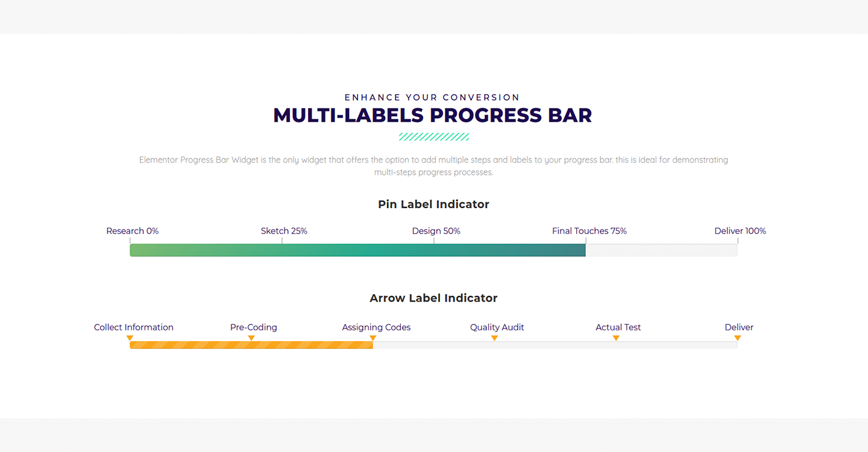Click the arrow indicator below Collect Information
This screenshot has height=452, width=868.
point(130,338)
